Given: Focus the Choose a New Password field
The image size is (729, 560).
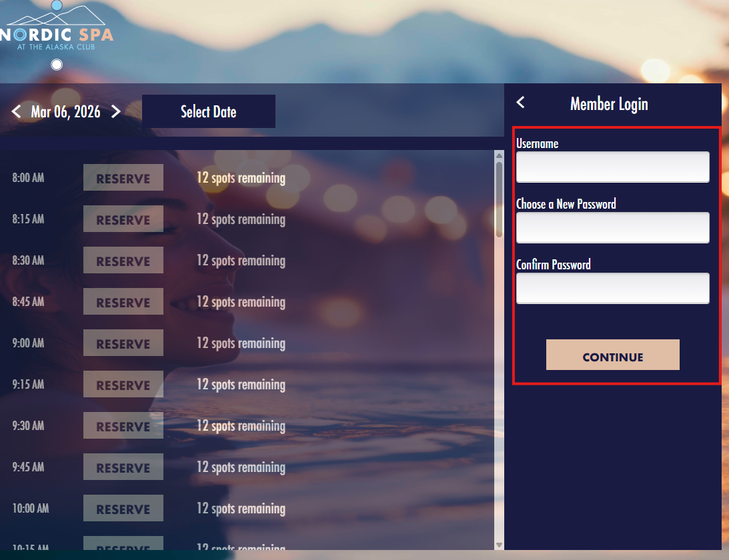Looking at the screenshot, I should coord(612,227).
